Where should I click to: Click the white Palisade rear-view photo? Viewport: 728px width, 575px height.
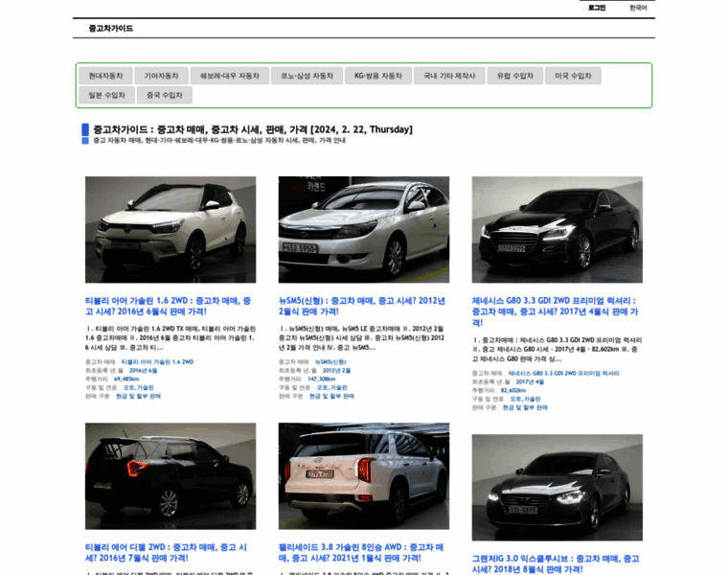click(x=364, y=476)
